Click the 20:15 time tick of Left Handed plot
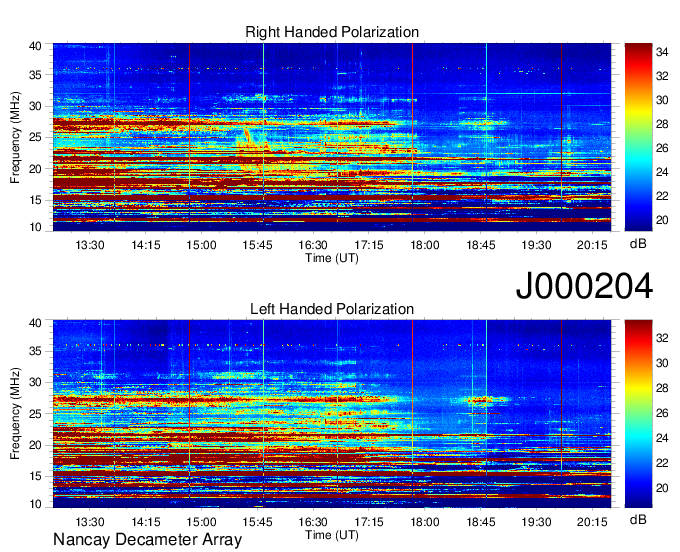 (592, 522)
